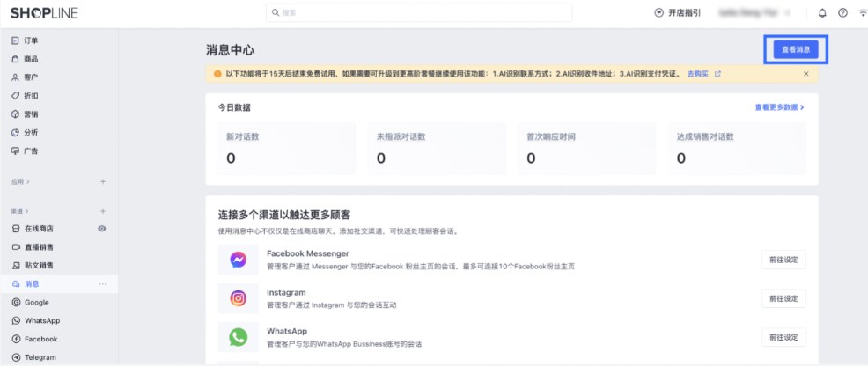The image size is (868, 367).
Task: Click the WhatsApp logo in channel list
Action: [x=238, y=337]
